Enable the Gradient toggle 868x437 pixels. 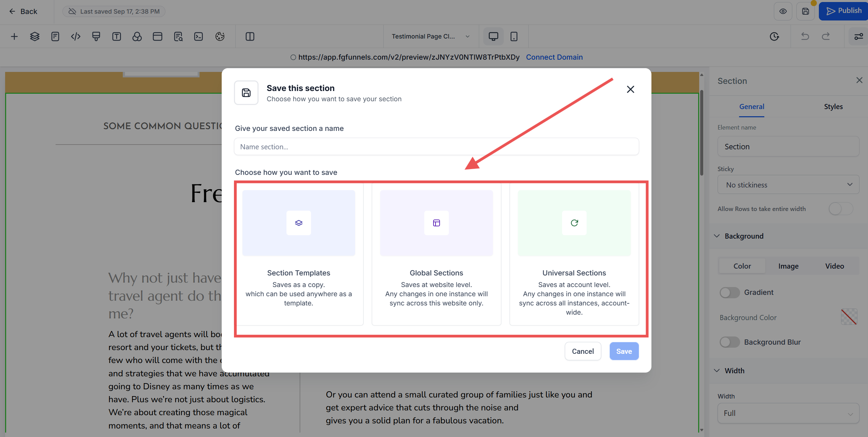click(x=730, y=292)
